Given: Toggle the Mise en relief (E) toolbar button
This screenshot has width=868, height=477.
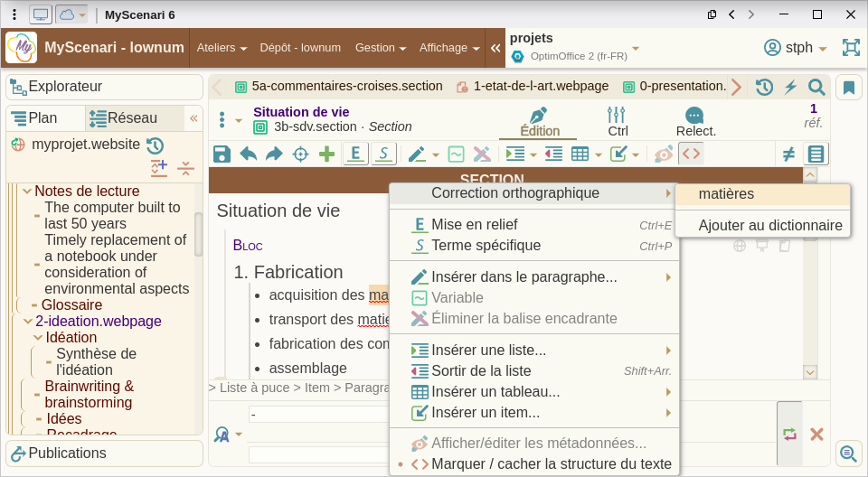Looking at the screenshot, I should tap(355, 154).
